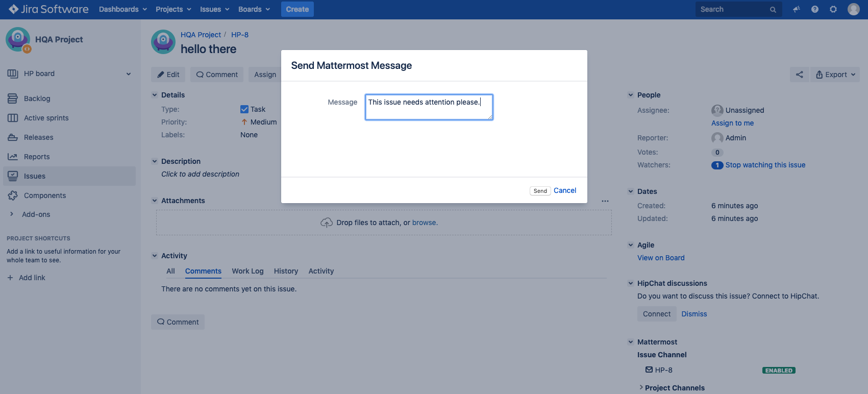868x394 pixels.
Task: Open the Backlog sidebar icon
Action: tap(13, 98)
